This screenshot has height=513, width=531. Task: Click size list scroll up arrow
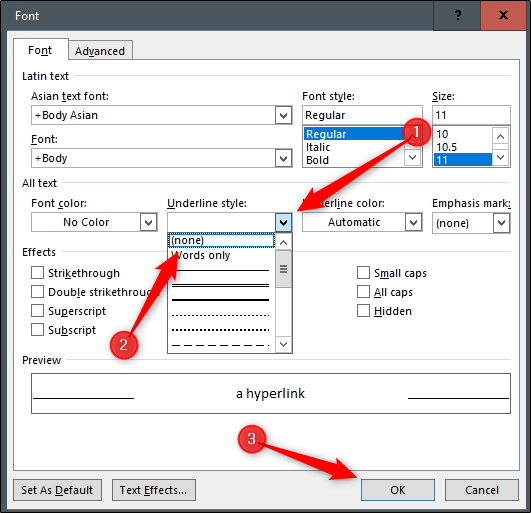click(500, 136)
